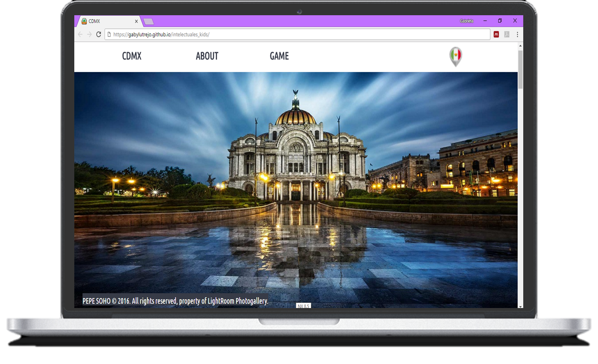Open a new tab with the new-tab button

coord(149,21)
